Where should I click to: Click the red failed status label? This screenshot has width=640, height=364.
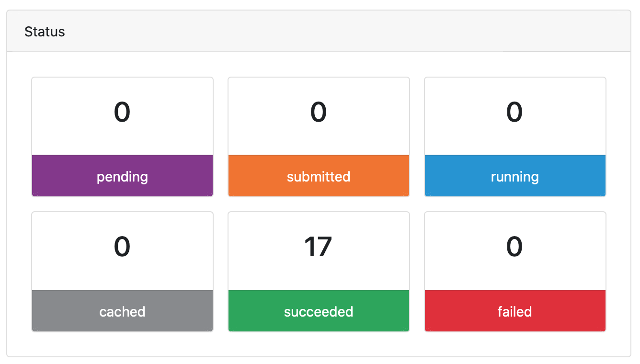point(515,311)
